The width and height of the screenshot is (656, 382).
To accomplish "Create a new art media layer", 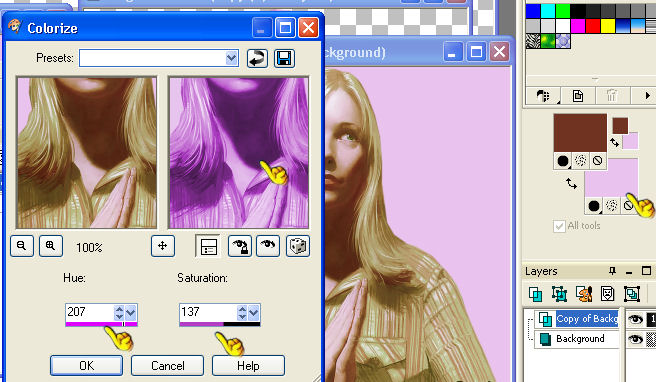I will pos(584,294).
